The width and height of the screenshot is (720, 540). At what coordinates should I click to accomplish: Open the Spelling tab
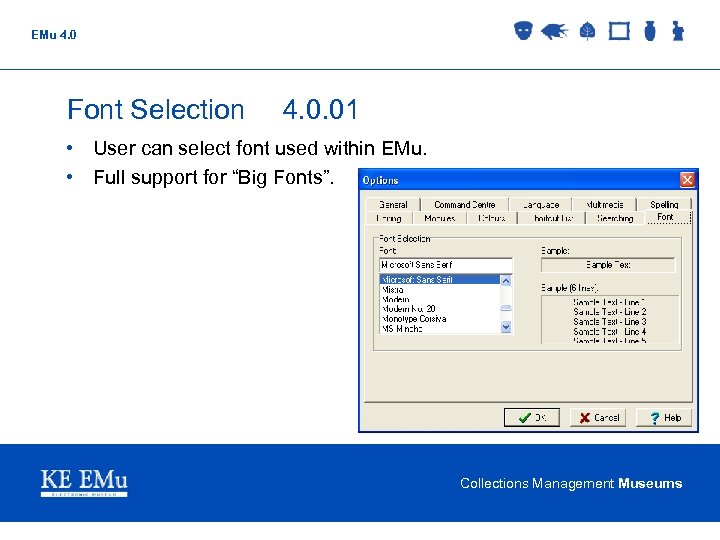pos(664,204)
